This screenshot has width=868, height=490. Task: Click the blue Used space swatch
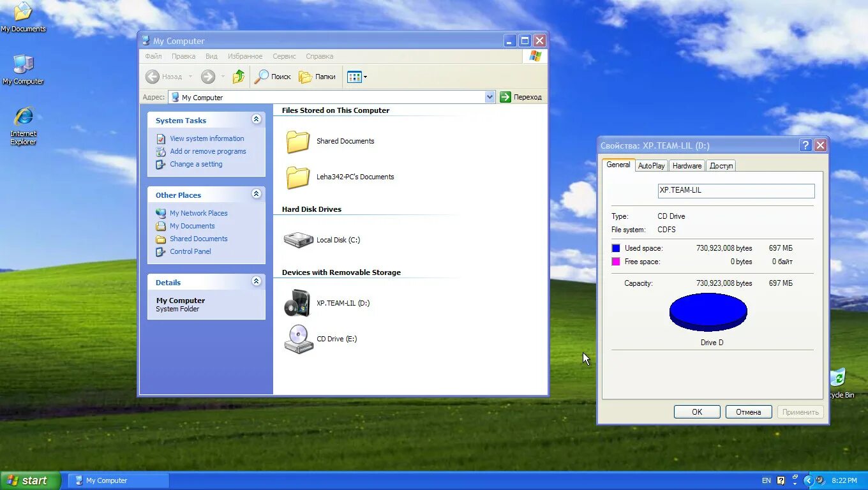click(616, 248)
